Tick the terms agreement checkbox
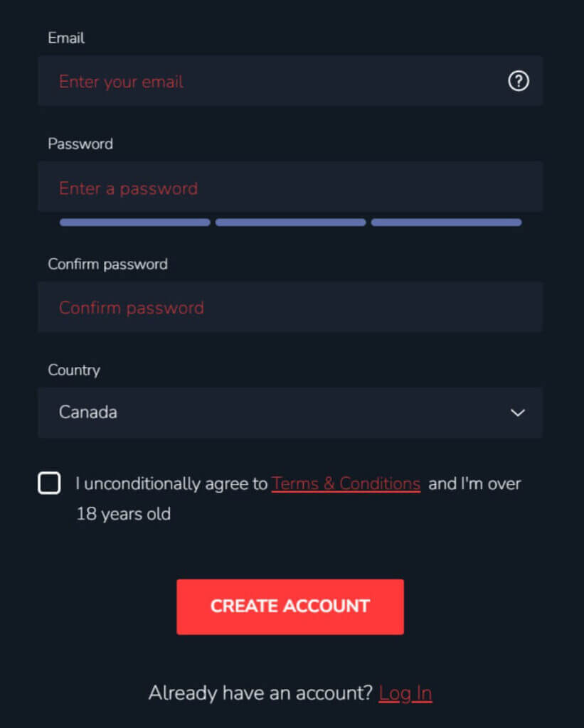The height and width of the screenshot is (728, 584). click(49, 483)
